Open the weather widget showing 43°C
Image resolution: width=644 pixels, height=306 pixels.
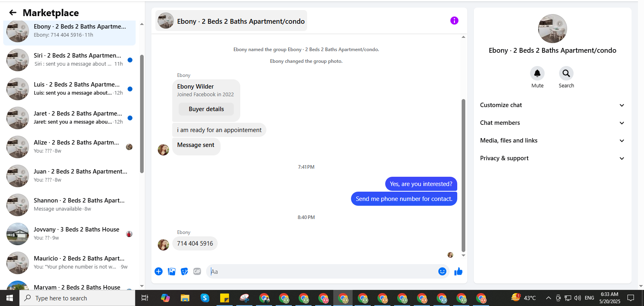(523, 298)
